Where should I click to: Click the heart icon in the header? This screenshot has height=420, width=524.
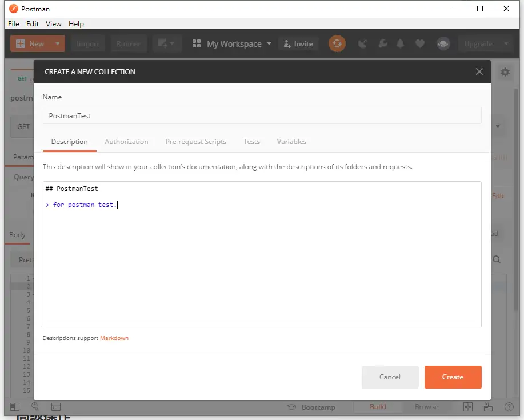tap(420, 43)
